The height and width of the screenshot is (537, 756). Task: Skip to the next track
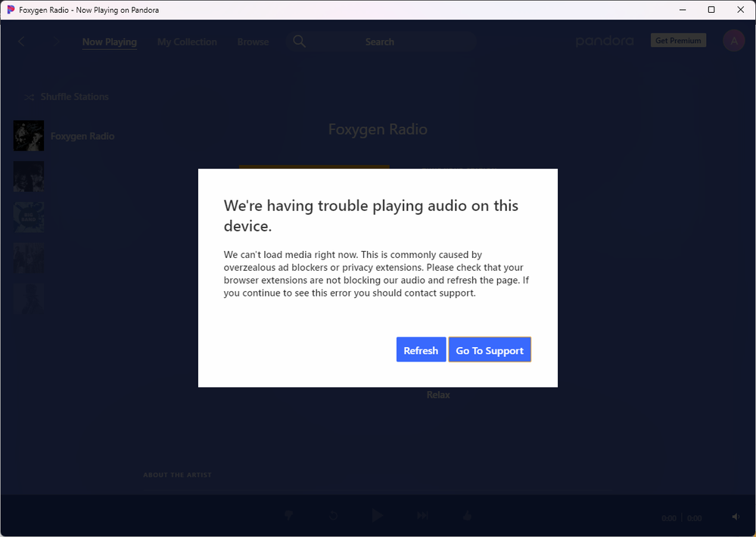(x=422, y=516)
